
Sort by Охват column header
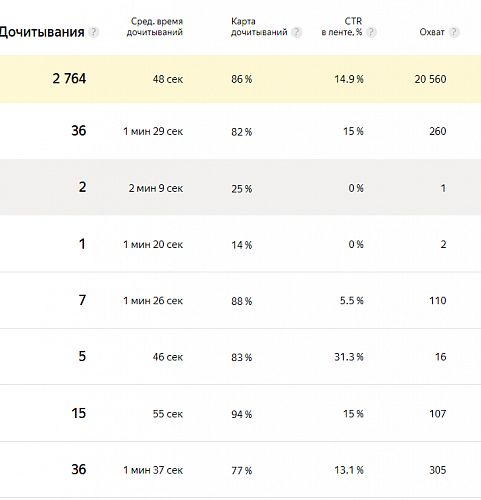coord(432,32)
